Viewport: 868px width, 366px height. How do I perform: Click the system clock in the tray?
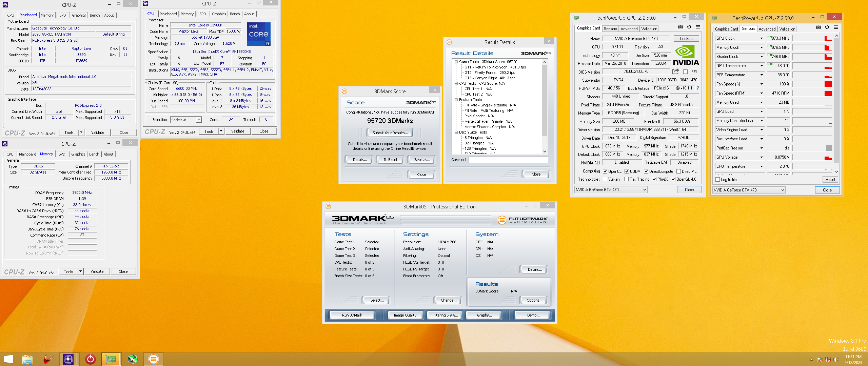tap(853, 360)
